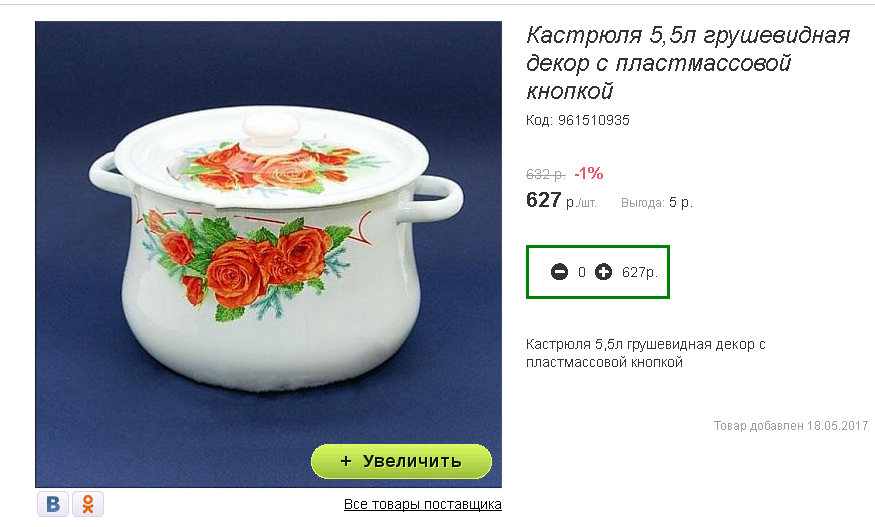Click the crossed-out old price 632 р.
Image resolution: width=875 pixels, height=527 pixels.
tap(546, 174)
